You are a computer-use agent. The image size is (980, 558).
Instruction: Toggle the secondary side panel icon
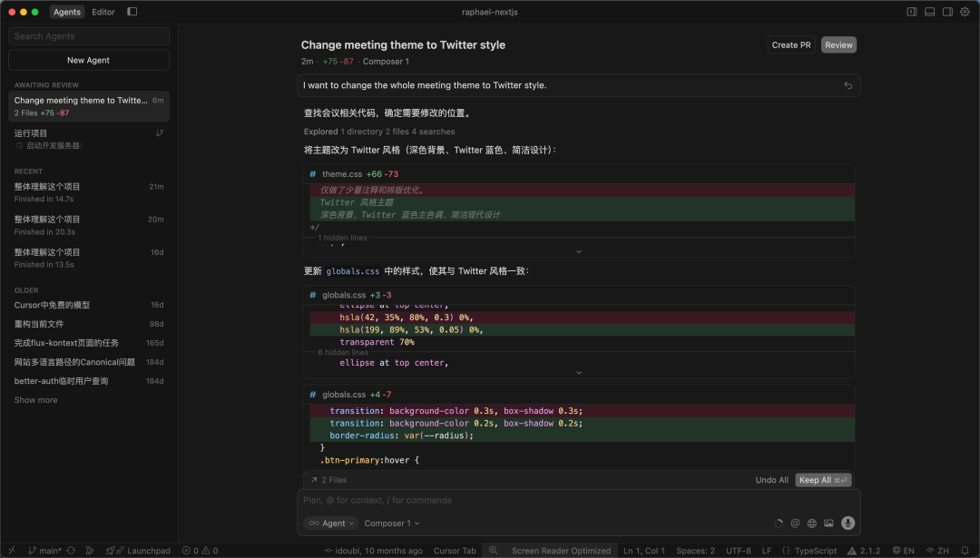[x=946, y=11]
